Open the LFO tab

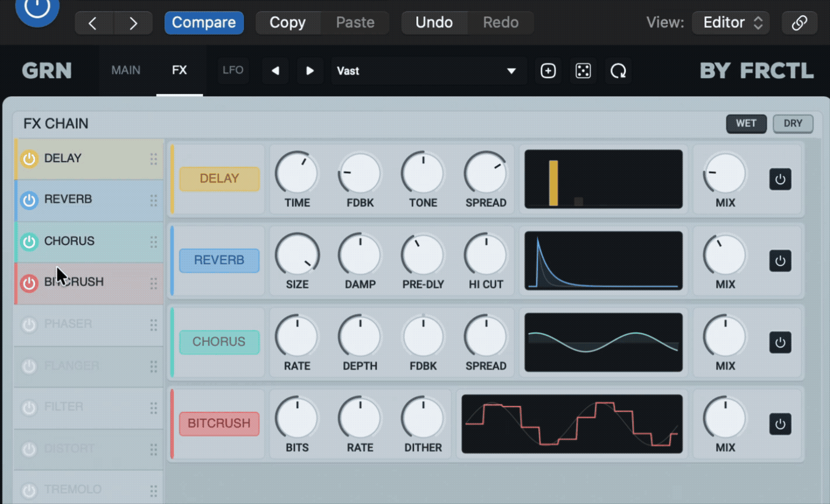(x=233, y=70)
